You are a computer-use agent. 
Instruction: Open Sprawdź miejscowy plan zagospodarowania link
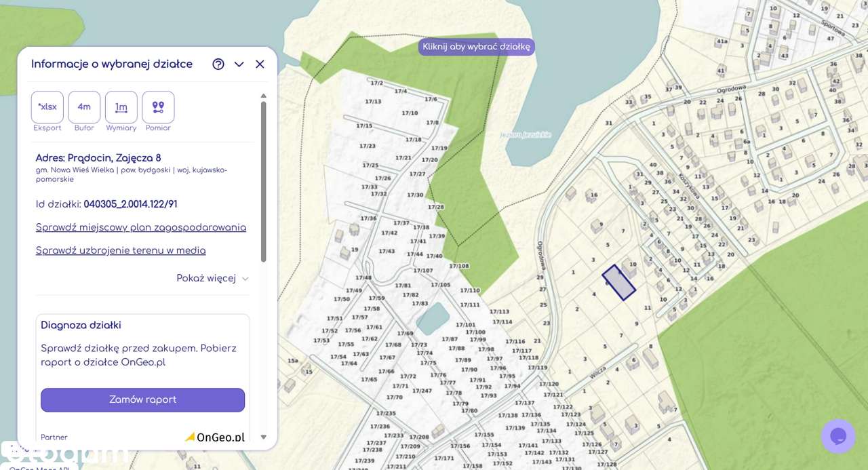tap(141, 227)
